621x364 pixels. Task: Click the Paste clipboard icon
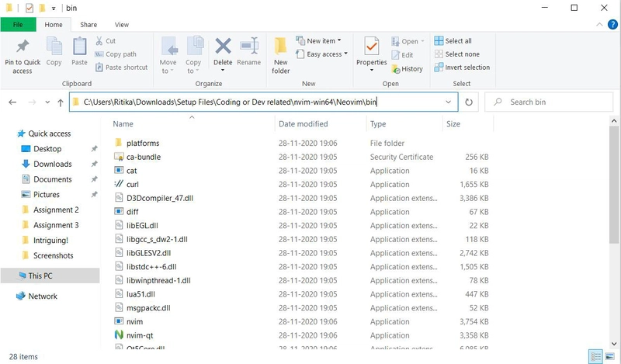tap(79, 47)
